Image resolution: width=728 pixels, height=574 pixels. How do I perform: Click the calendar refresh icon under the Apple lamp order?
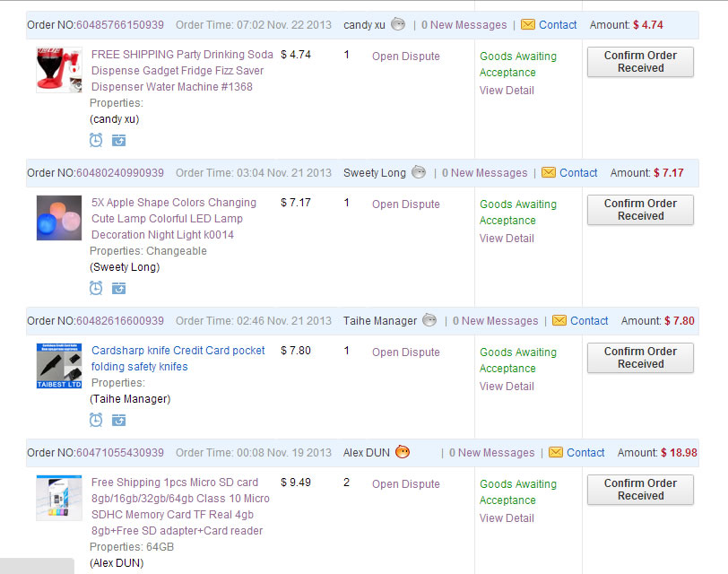click(118, 288)
